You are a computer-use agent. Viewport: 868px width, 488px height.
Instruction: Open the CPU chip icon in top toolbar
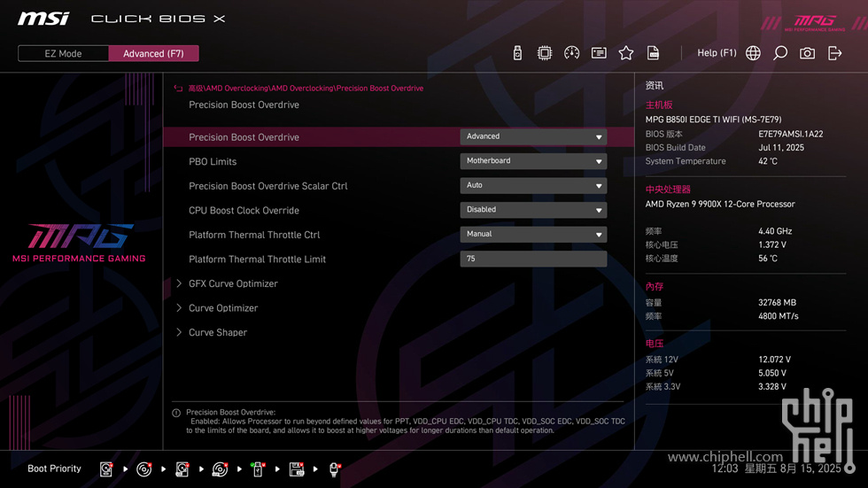click(544, 53)
